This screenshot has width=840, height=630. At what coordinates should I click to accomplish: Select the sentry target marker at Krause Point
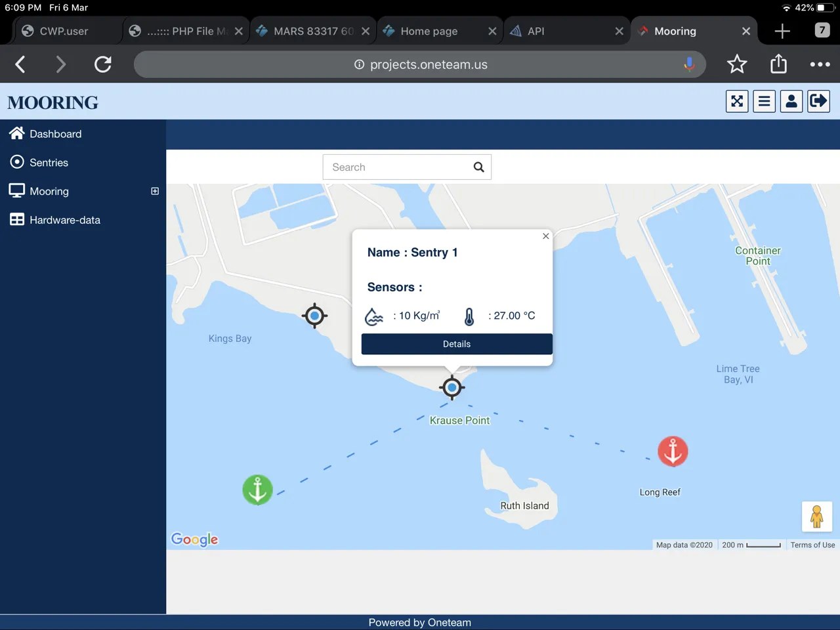click(x=451, y=387)
